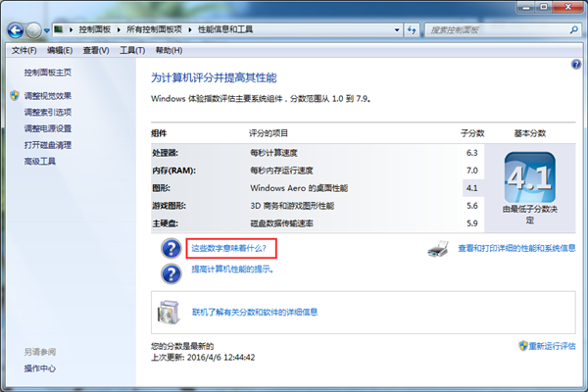The image size is (588, 392).
Task: Click the control panel icon in address bar
Action: tap(59, 29)
